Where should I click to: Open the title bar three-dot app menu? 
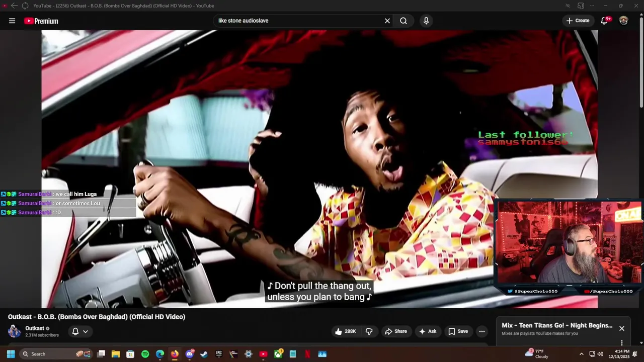pos(592,6)
